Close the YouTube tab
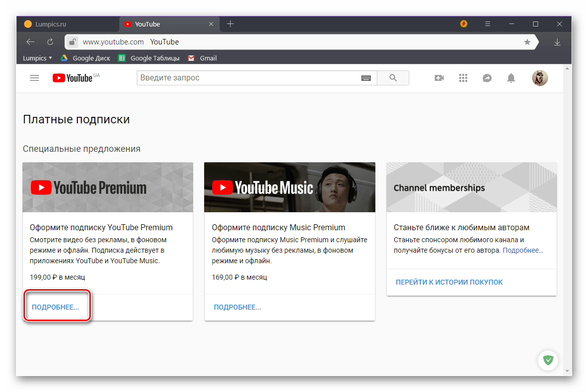This screenshot has height=392, width=588. coord(211,24)
